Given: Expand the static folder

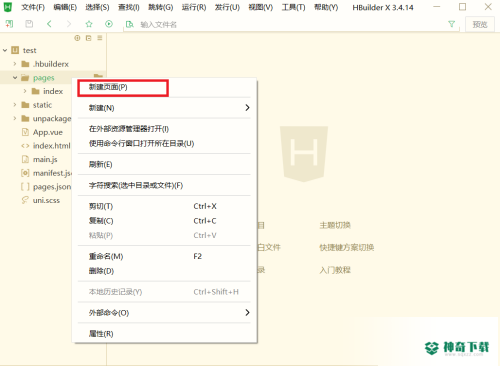Looking at the screenshot, I should point(15,105).
